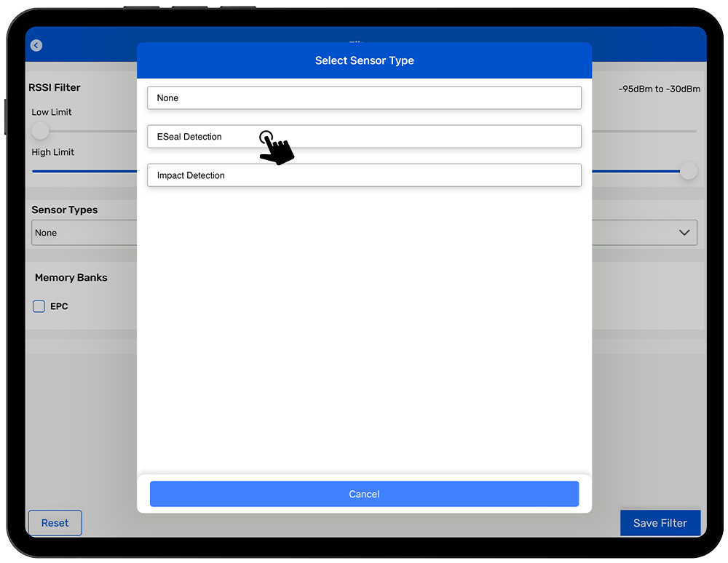This screenshot has width=728, height=563.
Task: Click the Save Filter button
Action: (660, 523)
